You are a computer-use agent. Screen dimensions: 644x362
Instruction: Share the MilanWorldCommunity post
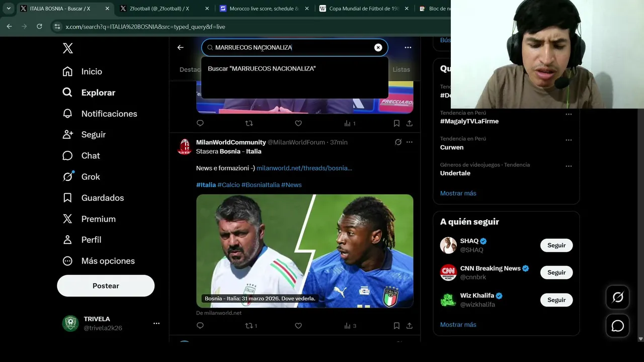coord(410,326)
